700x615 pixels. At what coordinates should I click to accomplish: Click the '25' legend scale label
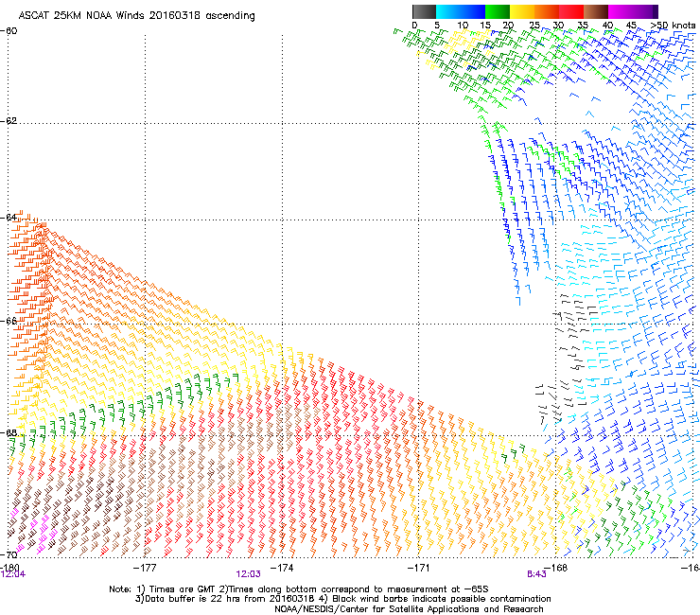click(534, 26)
